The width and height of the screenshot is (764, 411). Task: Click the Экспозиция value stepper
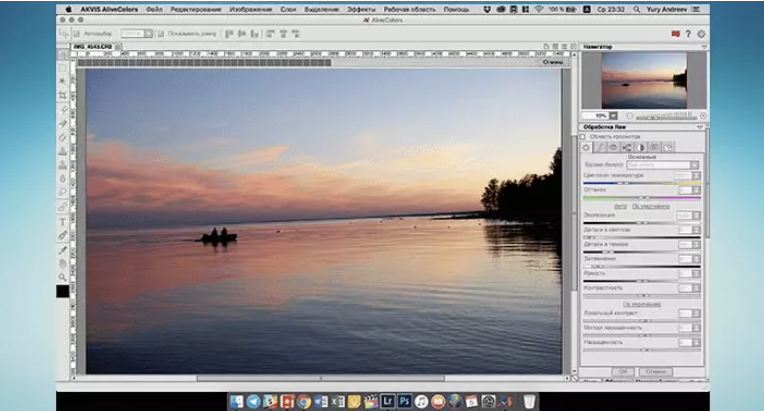[696, 215]
